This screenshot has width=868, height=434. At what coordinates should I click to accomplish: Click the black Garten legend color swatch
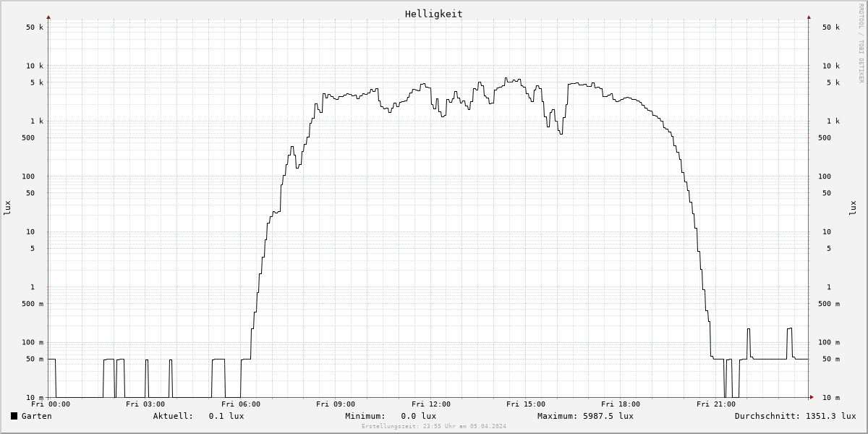click(x=14, y=416)
